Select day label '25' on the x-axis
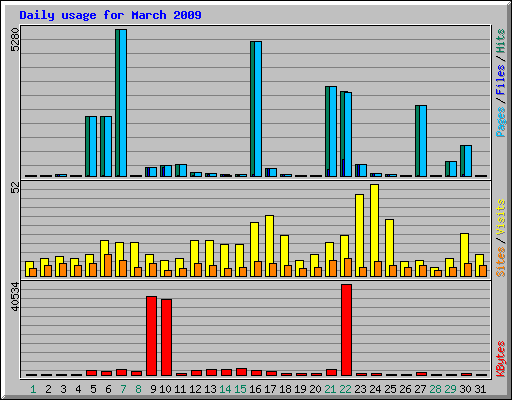 [x=390, y=389]
